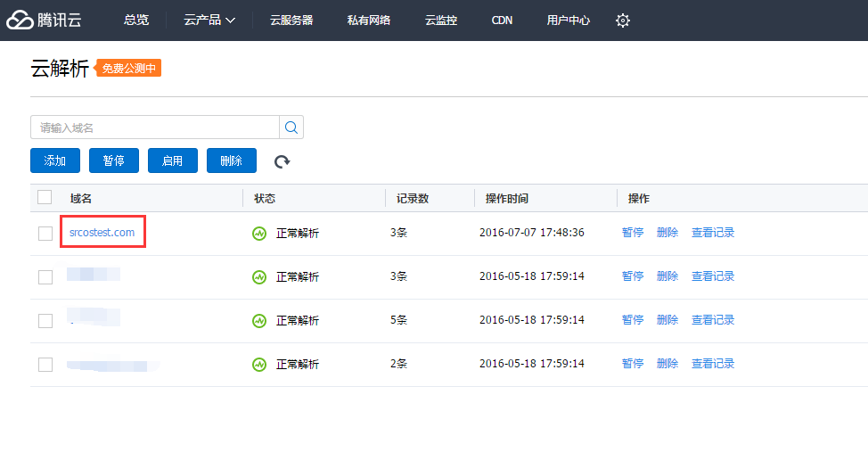This screenshot has width=868, height=469.
Task: Click the 2016-07-07 17:48:36 timestamp
Action: coord(531,233)
